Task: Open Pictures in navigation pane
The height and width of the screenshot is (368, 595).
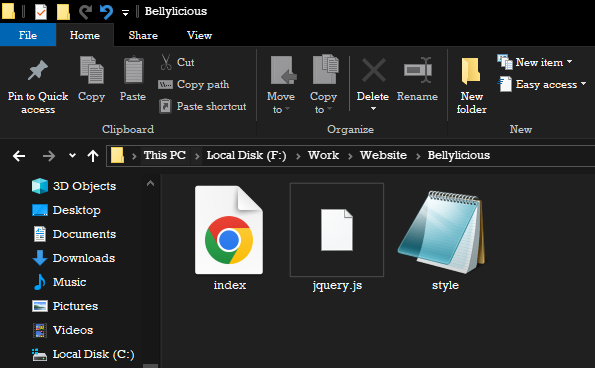Action: click(65, 306)
